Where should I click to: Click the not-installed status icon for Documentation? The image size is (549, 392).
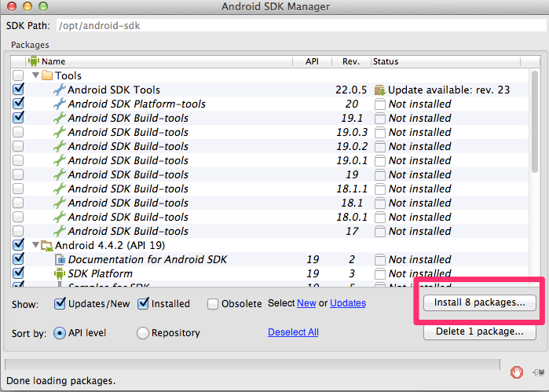click(380, 259)
